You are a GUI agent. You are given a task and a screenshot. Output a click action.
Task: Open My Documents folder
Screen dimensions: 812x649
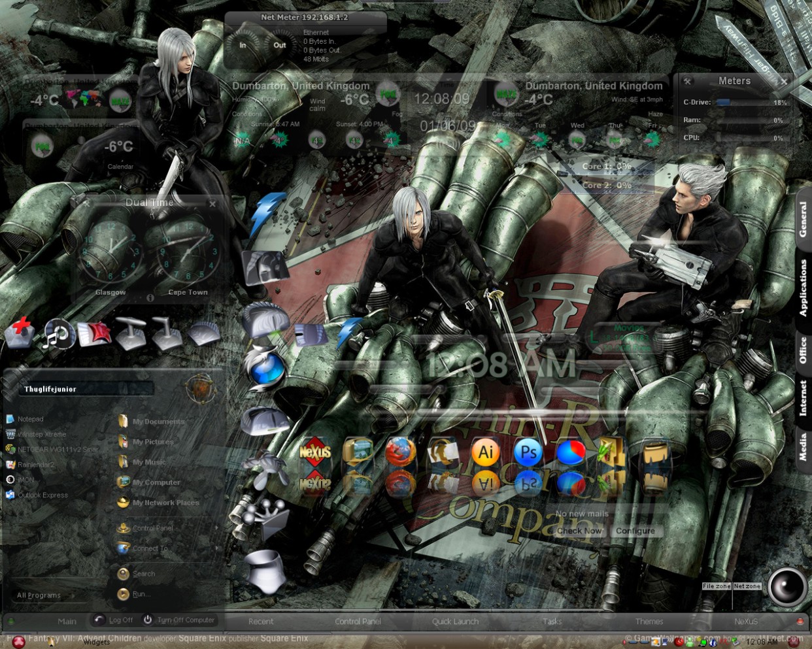151,422
